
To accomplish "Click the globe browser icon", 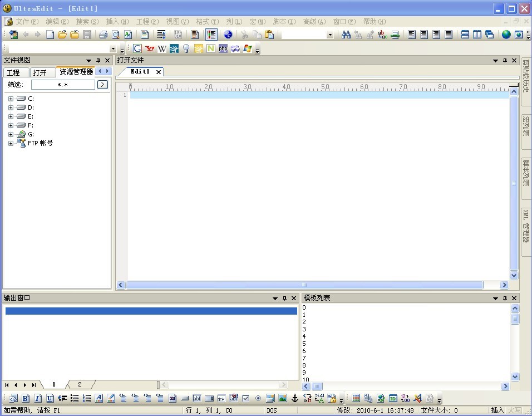I will [506, 35].
